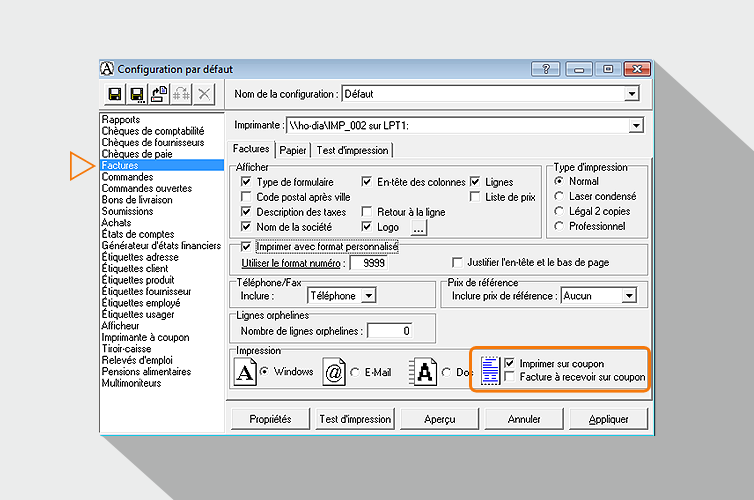Click the Propriétés button
This screenshot has height=500, width=754.
(270, 419)
